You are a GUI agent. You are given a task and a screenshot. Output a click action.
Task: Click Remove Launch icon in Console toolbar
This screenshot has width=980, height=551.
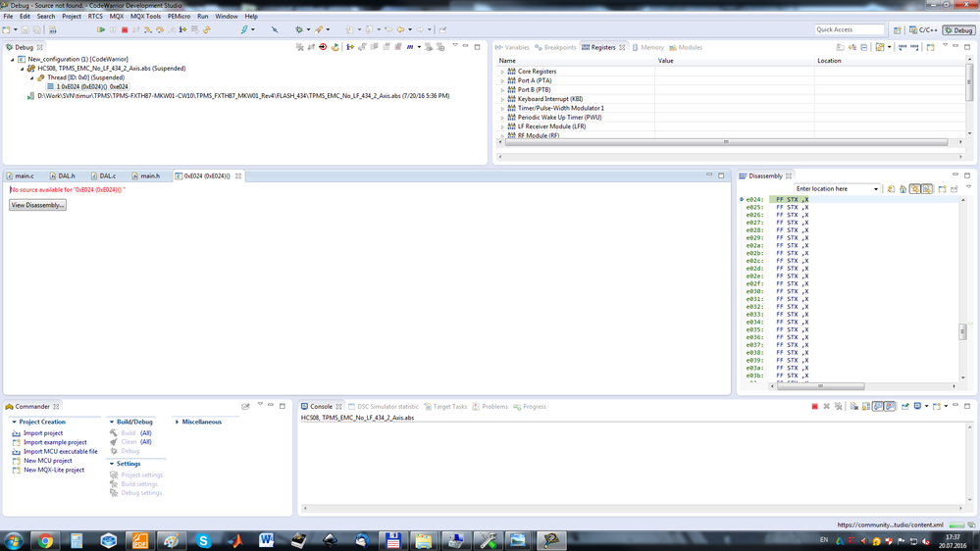point(826,406)
